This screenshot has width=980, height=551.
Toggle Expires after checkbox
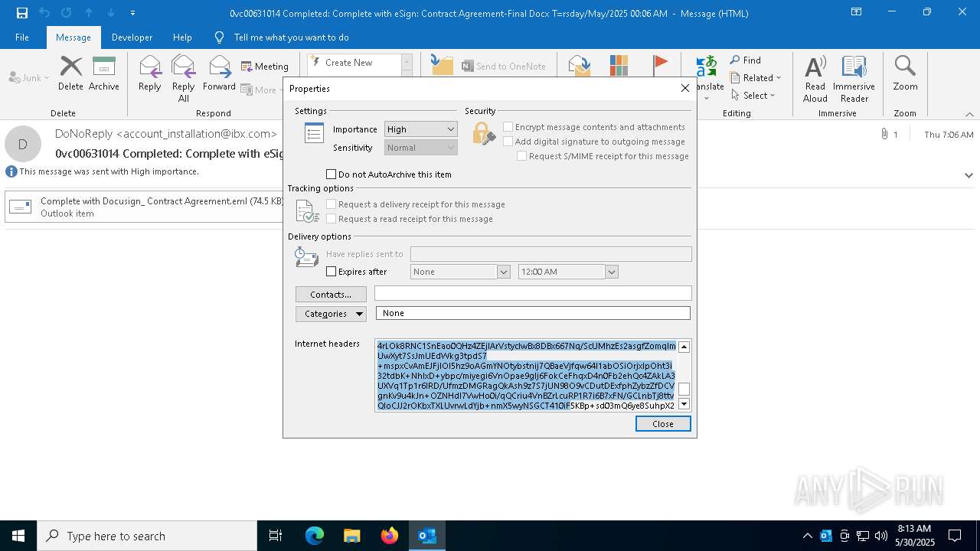tap(332, 272)
